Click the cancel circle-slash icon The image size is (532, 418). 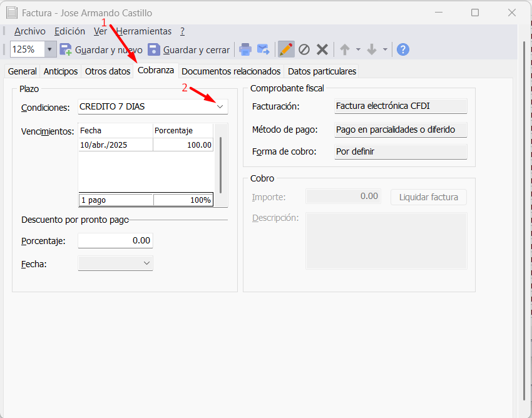click(304, 49)
